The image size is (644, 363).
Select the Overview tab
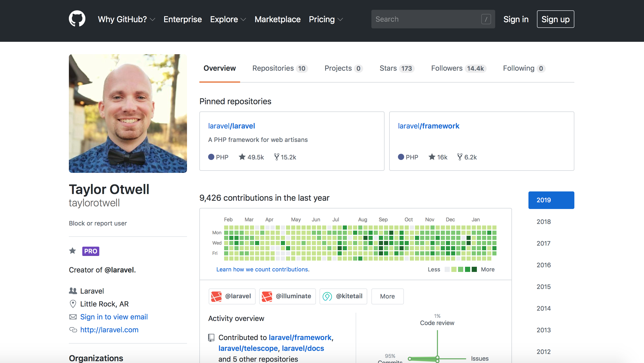pyautogui.click(x=220, y=68)
